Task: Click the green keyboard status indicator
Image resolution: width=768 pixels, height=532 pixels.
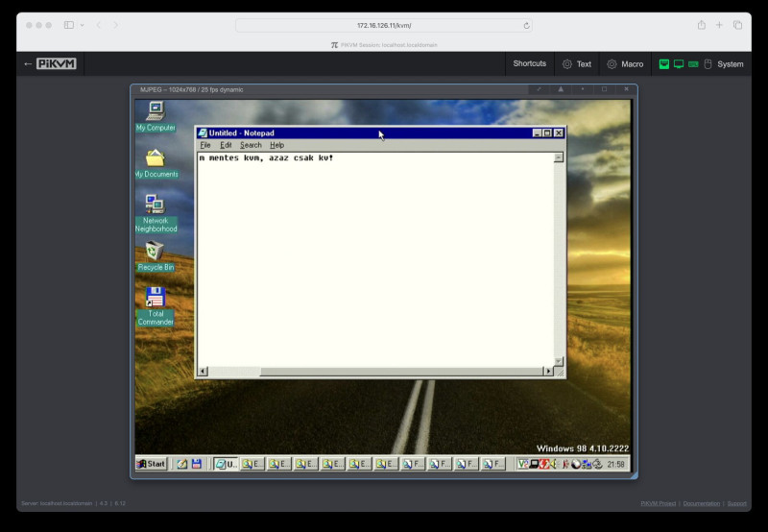Action: point(693,64)
